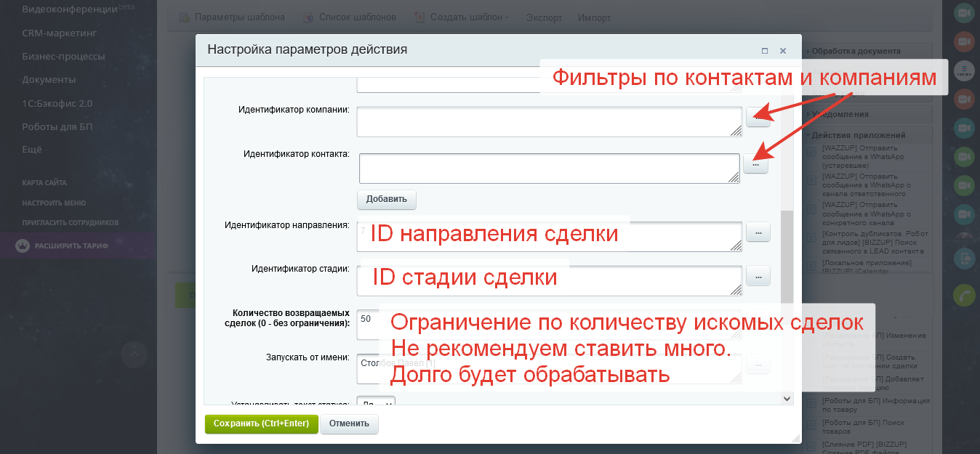Click the dialog scrollbar down arrow
This screenshot has height=454, width=980.
[x=787, y=398]
